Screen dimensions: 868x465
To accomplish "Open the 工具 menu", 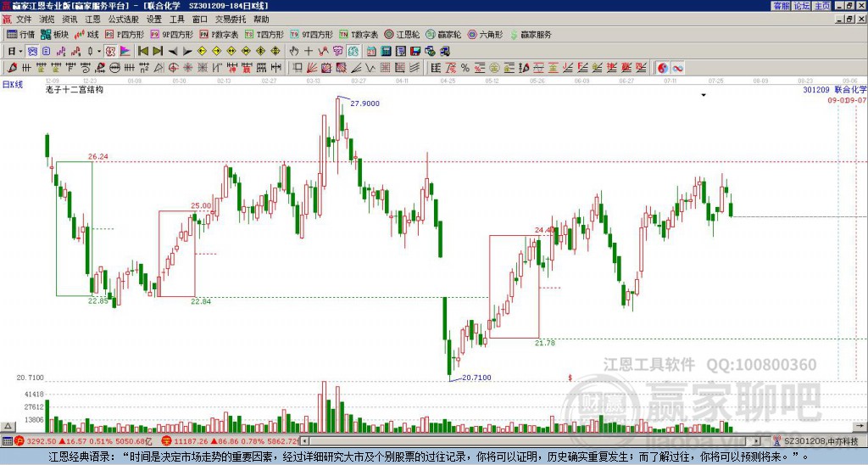I will [x=176, y=20].
